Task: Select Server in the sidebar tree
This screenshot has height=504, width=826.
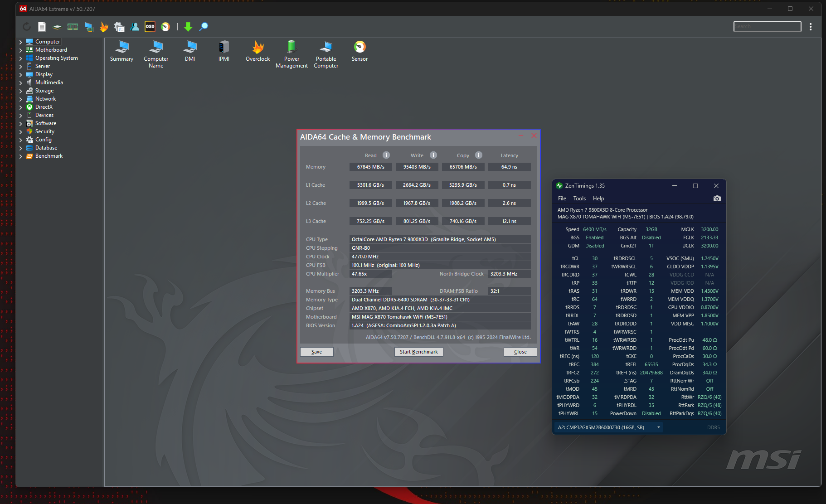Action: point(43,66)
